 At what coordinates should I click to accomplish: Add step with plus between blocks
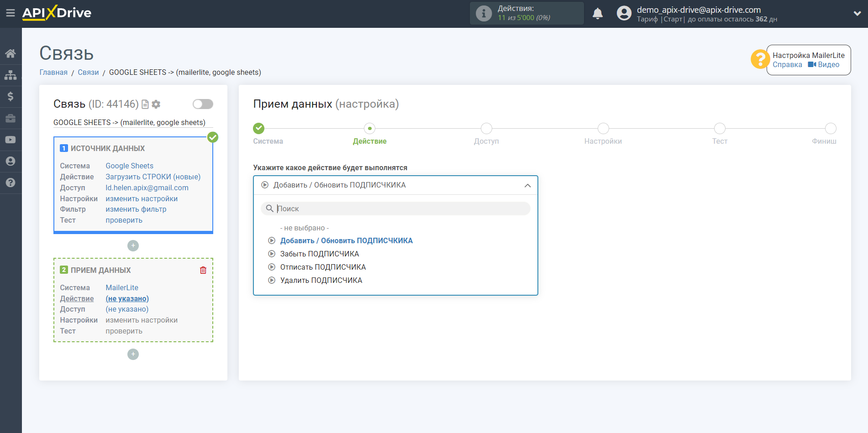133,245
